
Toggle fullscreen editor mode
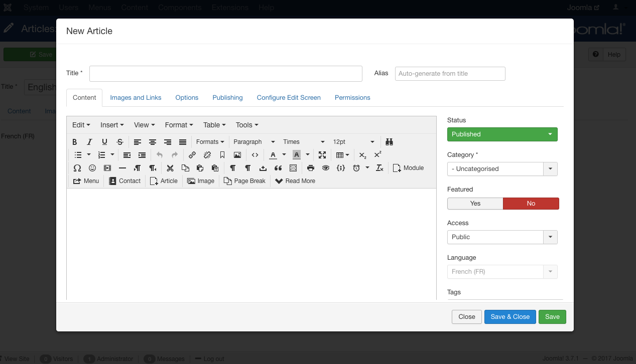click(x=322, y=155)
